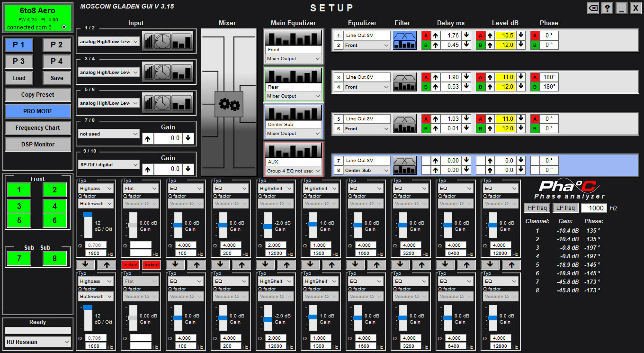The image size is (644, 353).
Task: Decrease input 9/10 gain with down arrow
Action: pos(188,169)
